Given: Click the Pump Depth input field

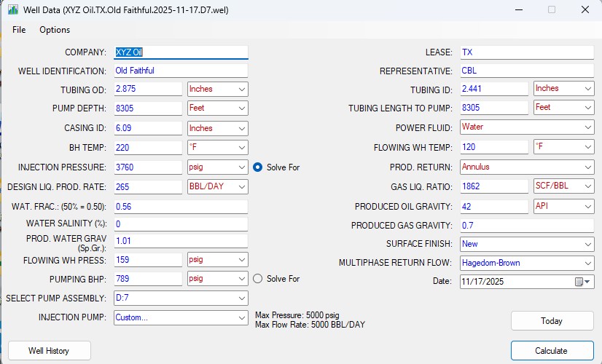Looking at the screenshot, I should [148, 108].
